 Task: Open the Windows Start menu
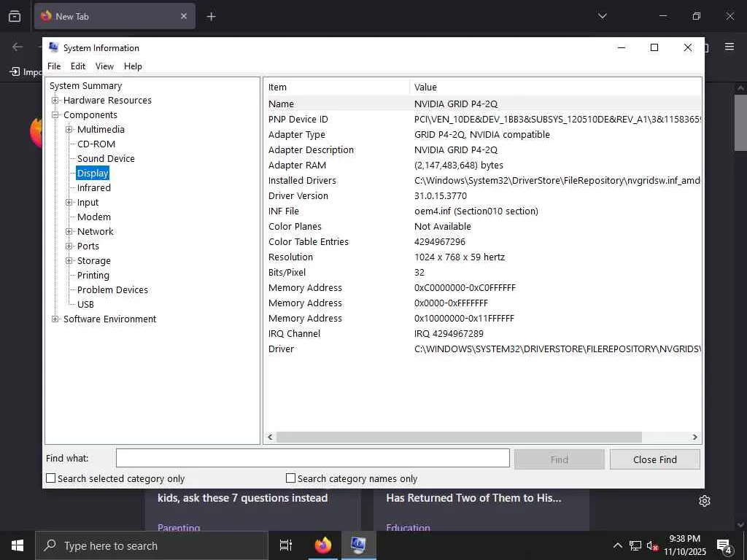pos(18,545)
